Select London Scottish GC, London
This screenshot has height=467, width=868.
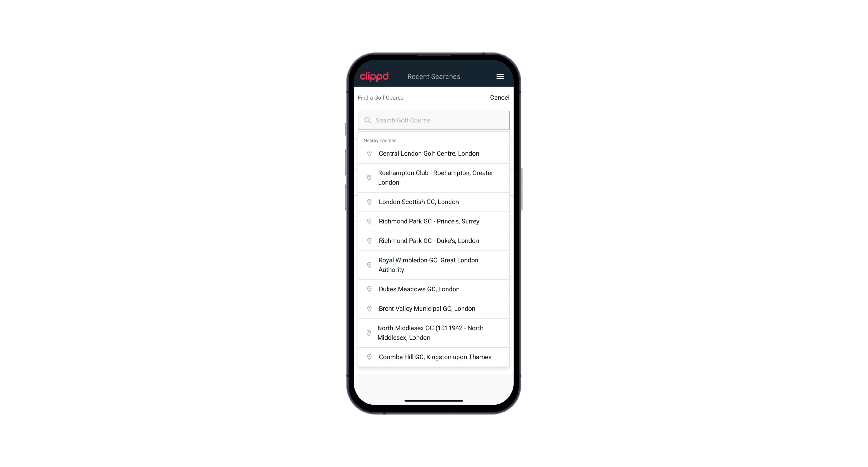pyautogui.click(x=434, y=202)
